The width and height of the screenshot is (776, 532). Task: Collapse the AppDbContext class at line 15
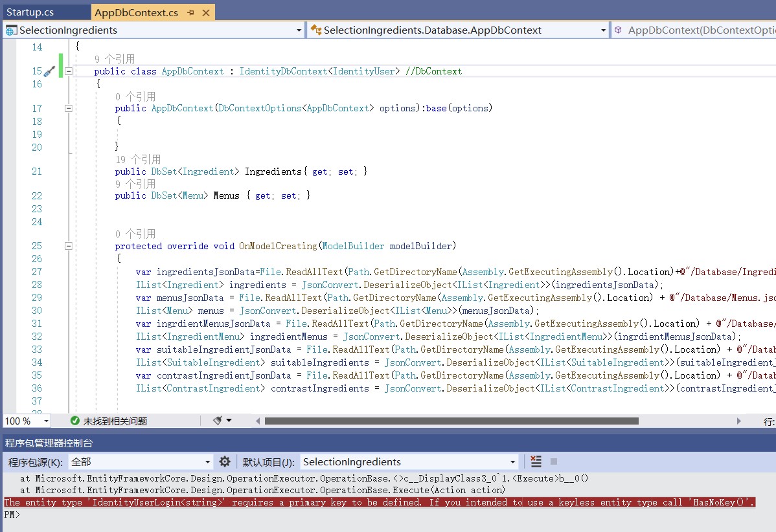(69, 71)
